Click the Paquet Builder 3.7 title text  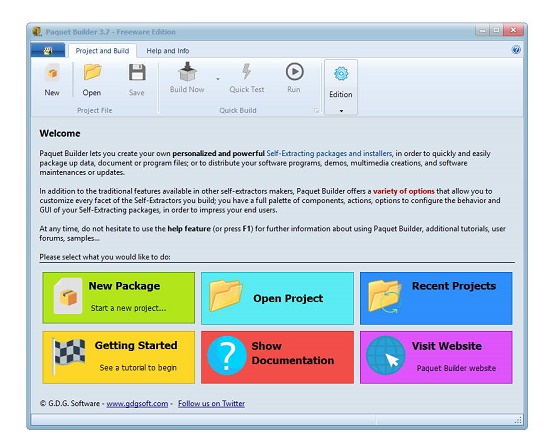[110, 32]
